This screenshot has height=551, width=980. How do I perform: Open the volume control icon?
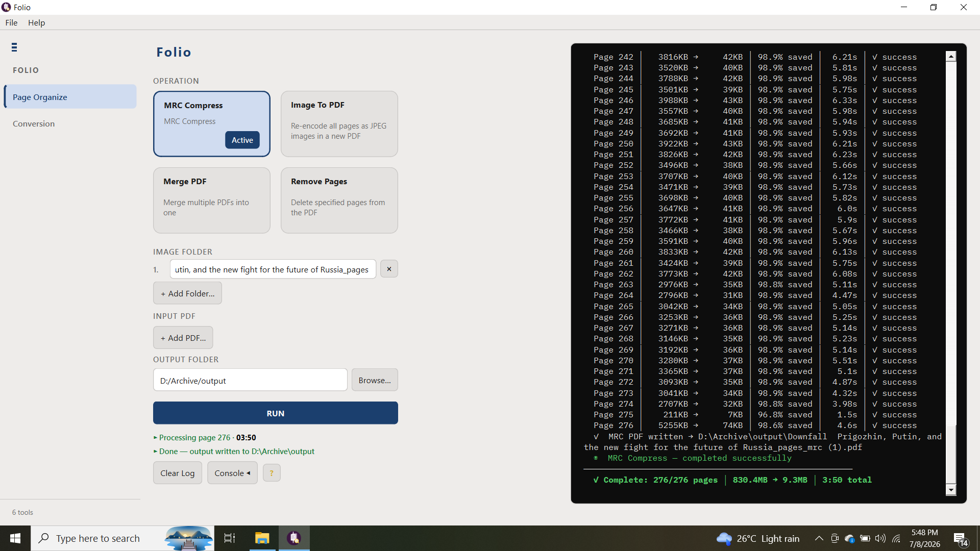tap(880, 538)
